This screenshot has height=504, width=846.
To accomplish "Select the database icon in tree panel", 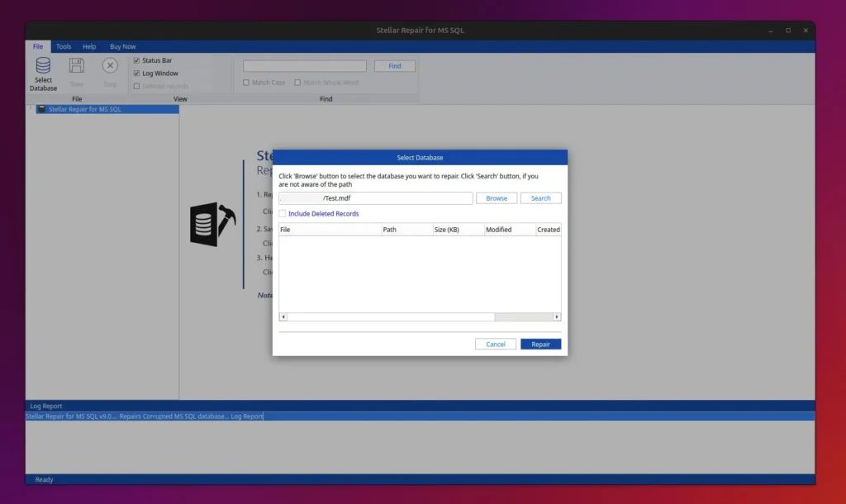I will pyautogui.click(x=41, y=109).
